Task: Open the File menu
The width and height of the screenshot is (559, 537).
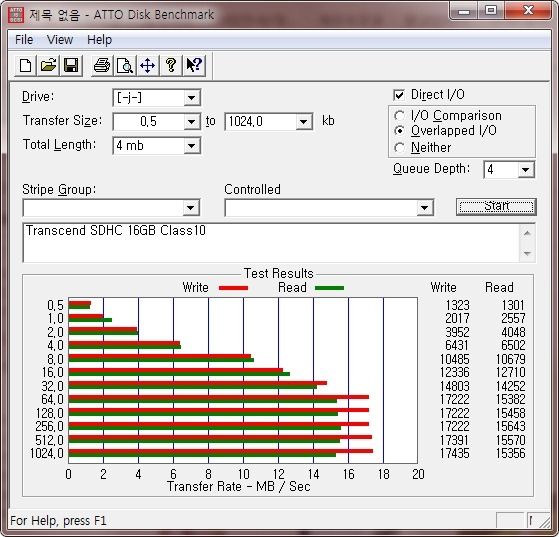Action: click(x=24, y=40)
